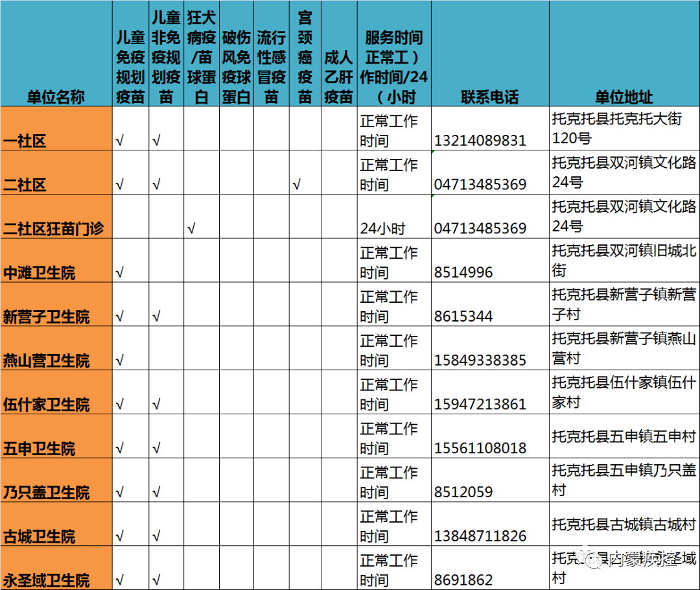Click 中滩卫生院 儿童免疫规划疫苗 checkmark
This screenshot has height=590, width=700.
pos(120,272)
